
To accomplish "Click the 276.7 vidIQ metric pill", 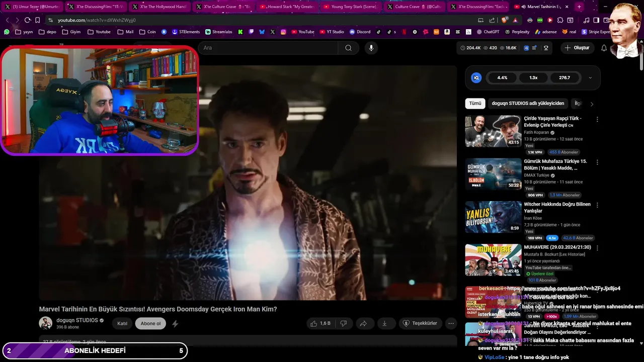I will [x=565, y=78].
